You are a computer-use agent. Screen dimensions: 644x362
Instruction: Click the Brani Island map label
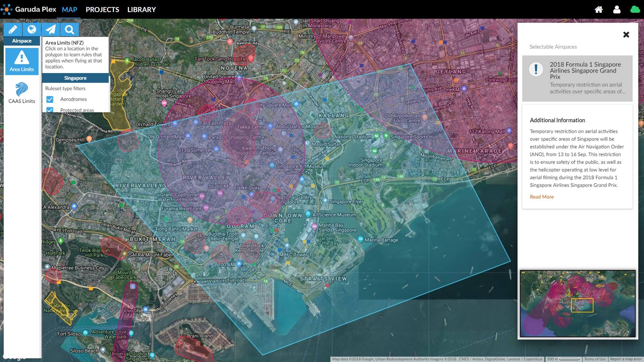tap(200, 336)
